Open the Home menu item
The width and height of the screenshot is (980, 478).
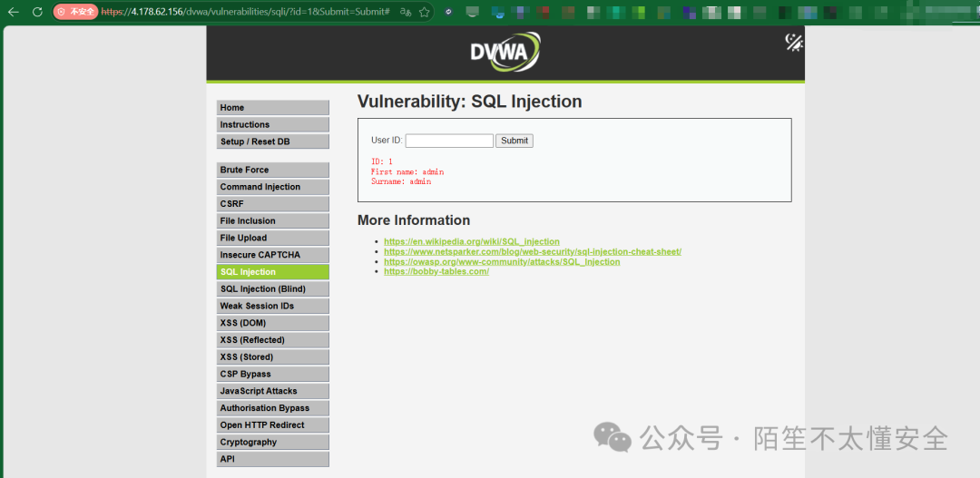pyautogui.click(x=272, y=107)
